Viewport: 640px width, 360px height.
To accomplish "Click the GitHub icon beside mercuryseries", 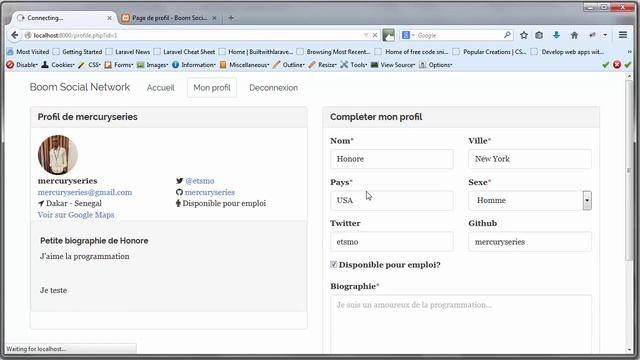I will pos(179,192).
